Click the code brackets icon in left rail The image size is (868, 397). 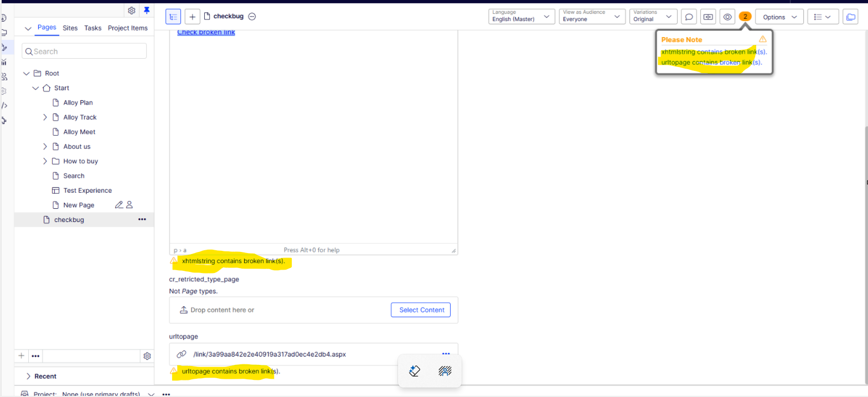pos(4,105)
